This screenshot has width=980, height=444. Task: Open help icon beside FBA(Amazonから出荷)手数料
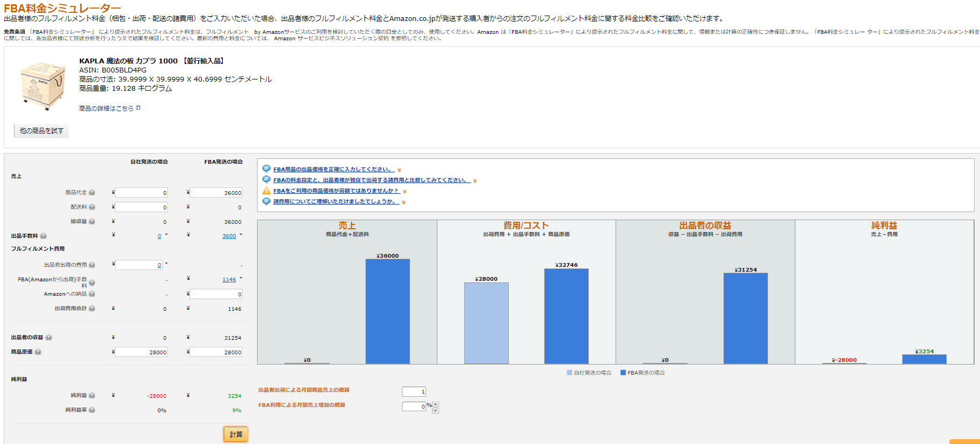[92, 282]
